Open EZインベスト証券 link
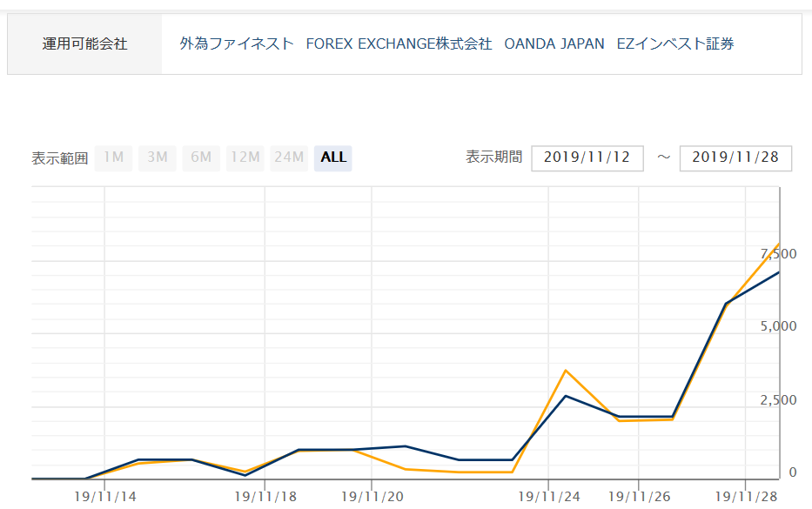The height and width of the screenshot is (509, 812). (674, 44)
